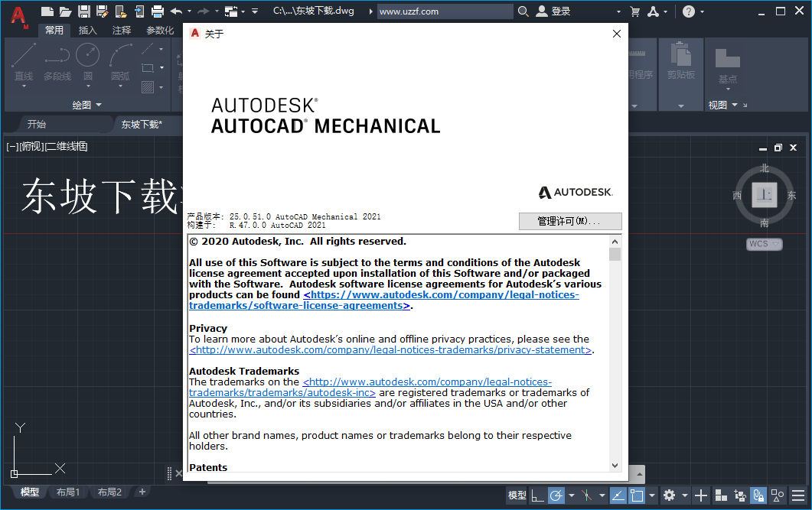
Task: Open the Arc tool dropdown arrow
Action: coord(120,86)
